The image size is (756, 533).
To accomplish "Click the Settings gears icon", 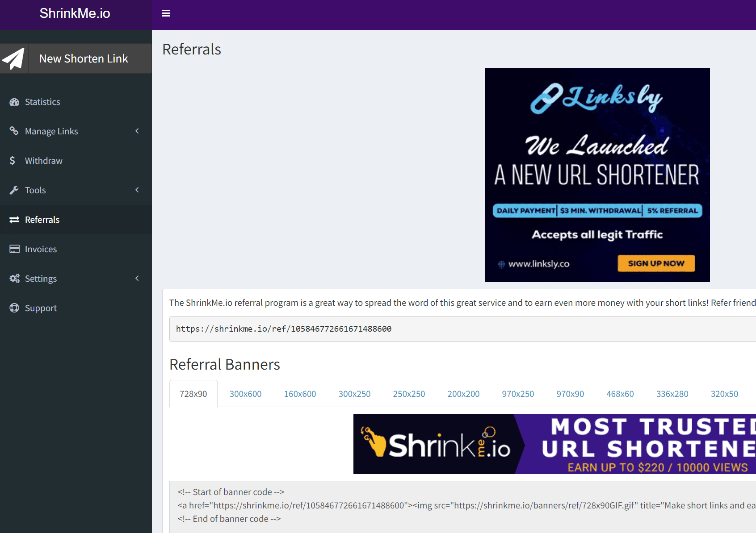I will point(14,278).
